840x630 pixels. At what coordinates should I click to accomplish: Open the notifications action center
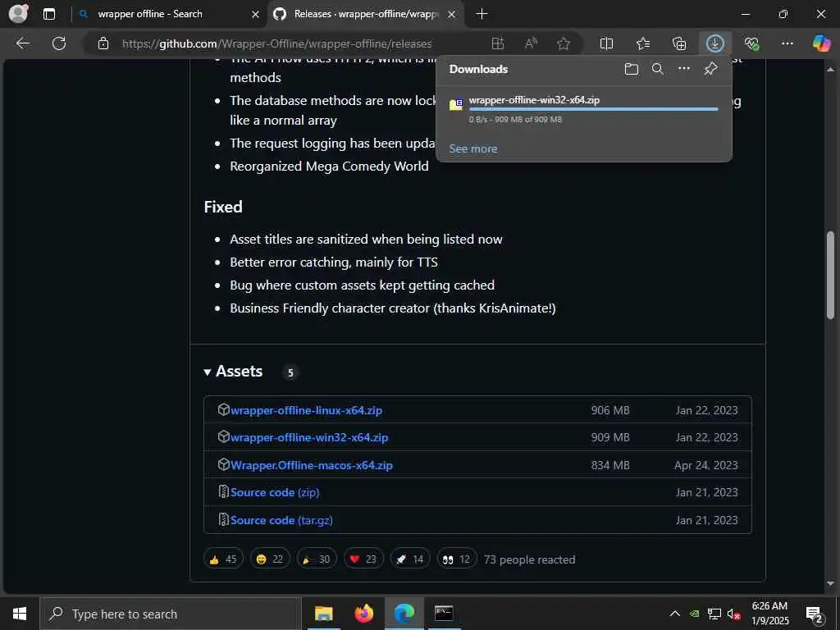pos(815,614)
